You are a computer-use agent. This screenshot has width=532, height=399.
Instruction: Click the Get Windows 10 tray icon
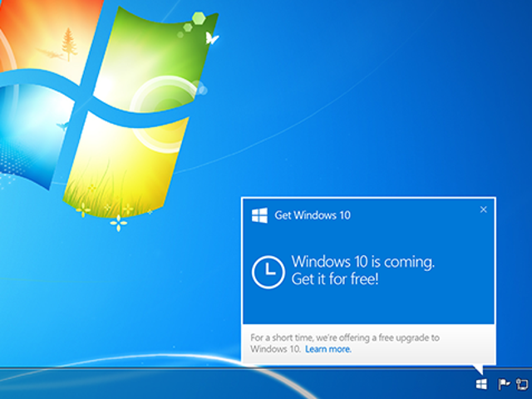pos(481,384)
